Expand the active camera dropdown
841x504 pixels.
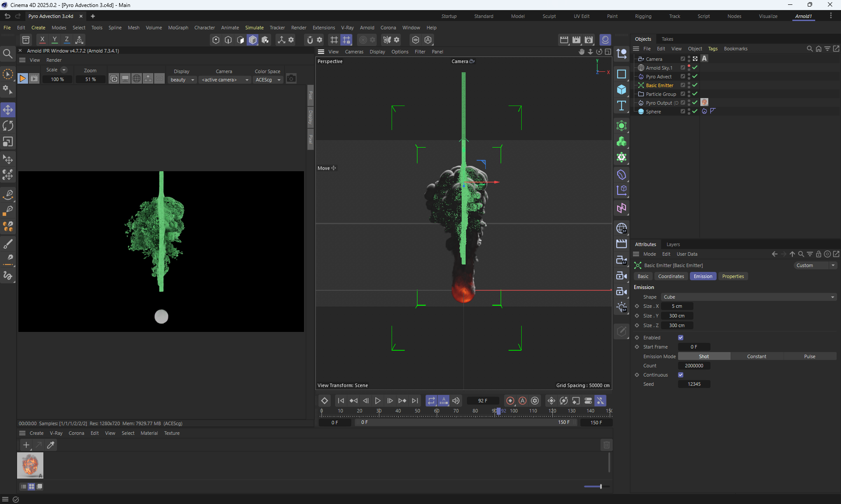pos(225,80)
